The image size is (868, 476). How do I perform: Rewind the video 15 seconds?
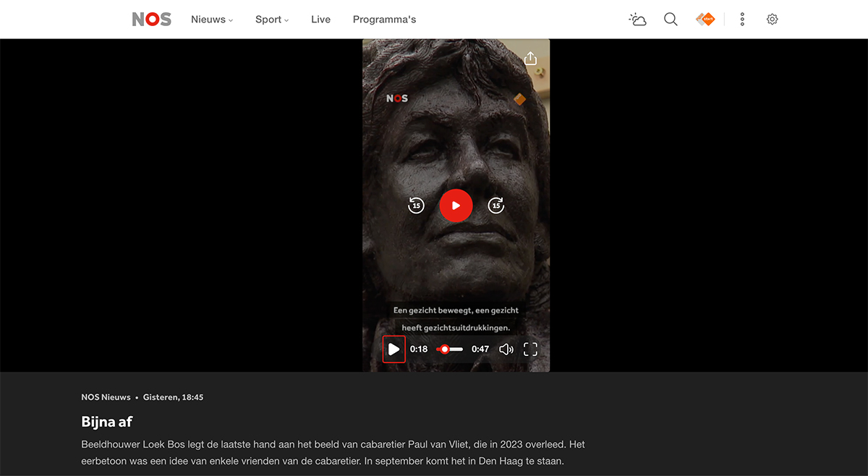point(416,205)
